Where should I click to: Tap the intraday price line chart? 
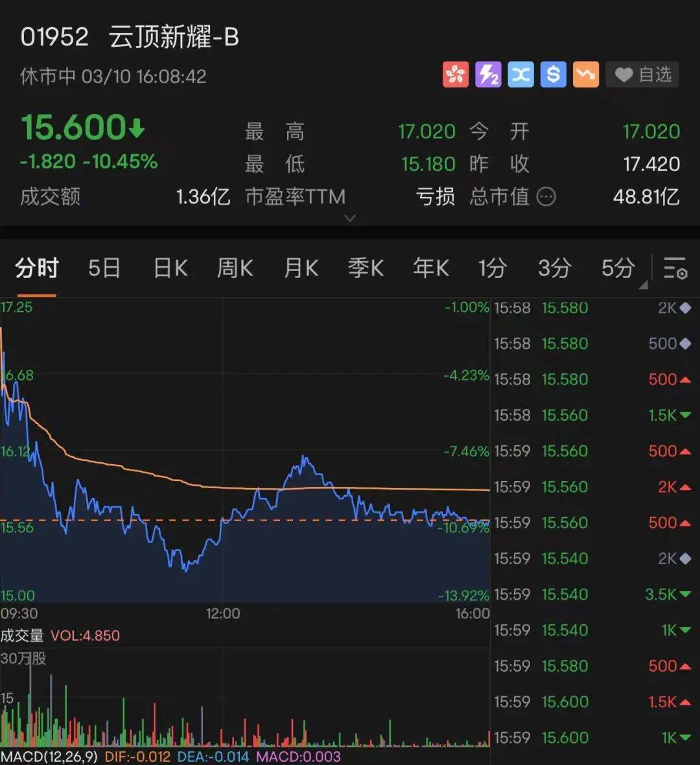pos(245,451)
